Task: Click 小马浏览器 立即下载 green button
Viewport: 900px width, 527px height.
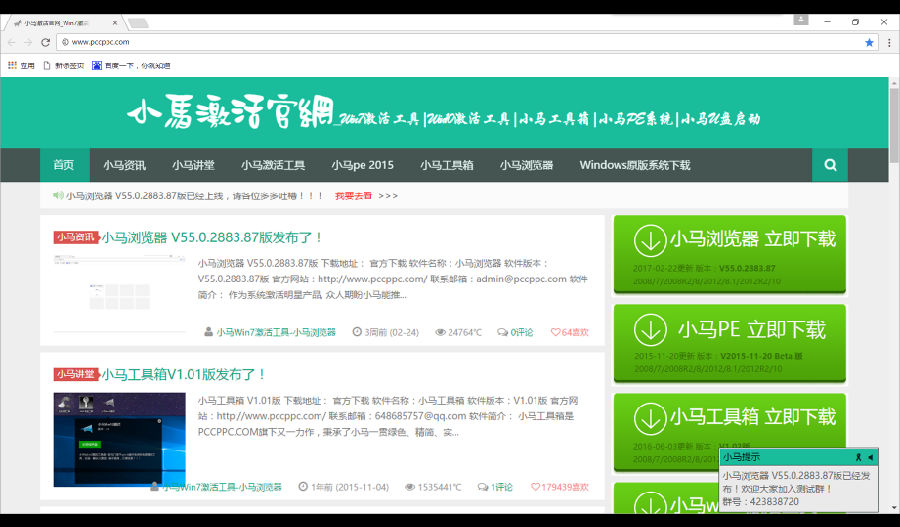Action: pyautogui.click(x=730, y=254)
